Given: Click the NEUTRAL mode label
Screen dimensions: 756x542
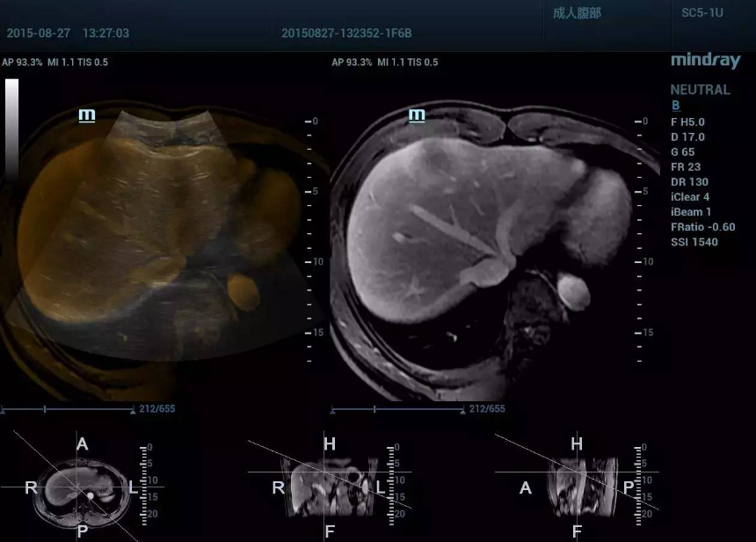Looking at the screenshot, I should pos(700,90).
